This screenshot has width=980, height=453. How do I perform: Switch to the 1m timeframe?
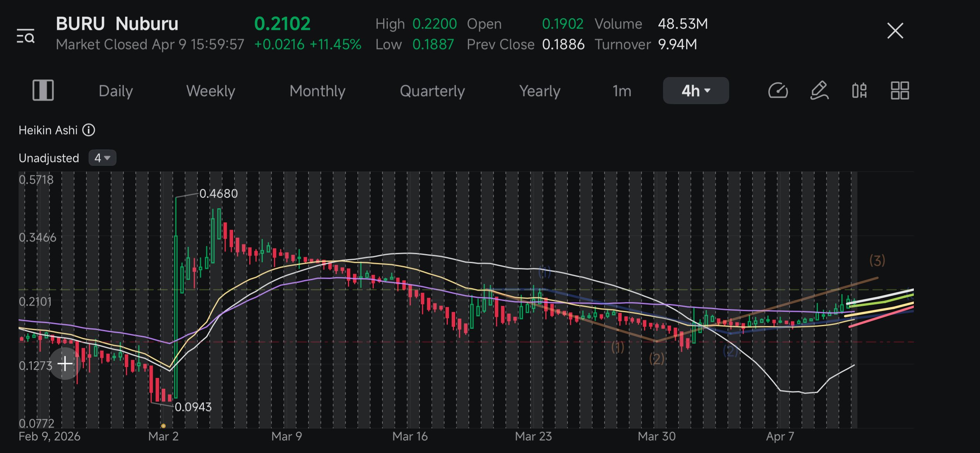pyautogui.click(x=622, y=91)
